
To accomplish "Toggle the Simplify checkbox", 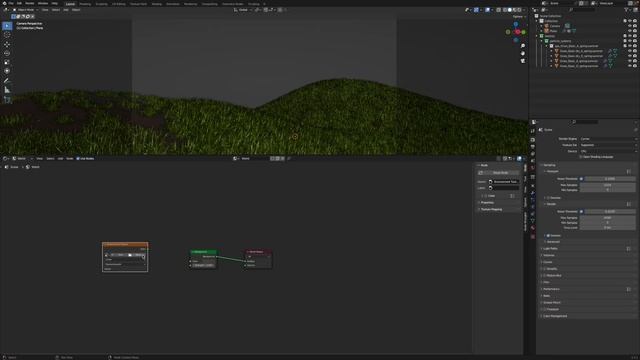I will tap(545, 269).
